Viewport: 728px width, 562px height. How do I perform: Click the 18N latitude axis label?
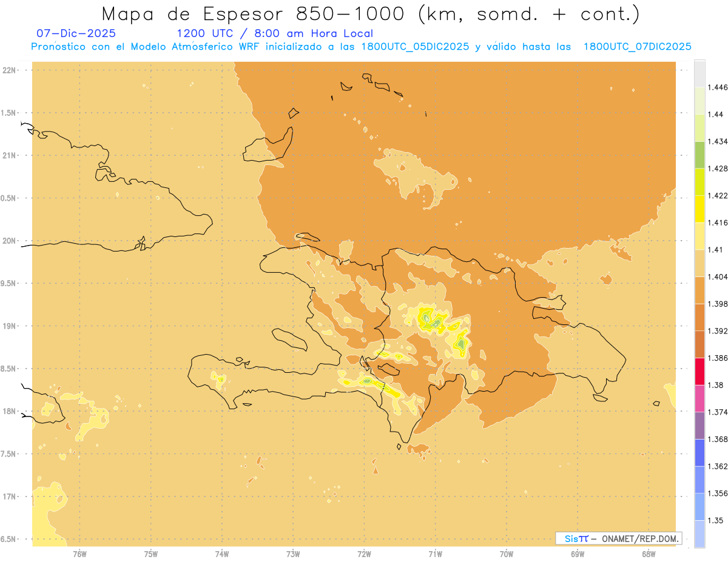click(10, 411)
